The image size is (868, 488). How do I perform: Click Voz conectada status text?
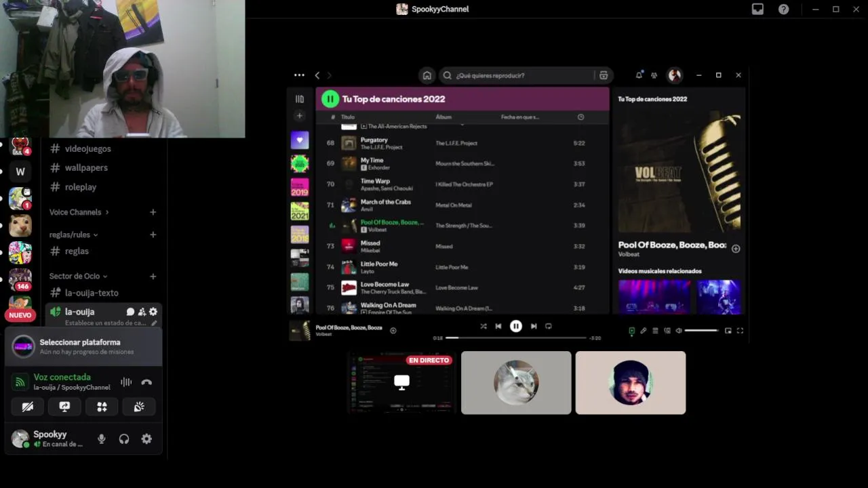62,377
